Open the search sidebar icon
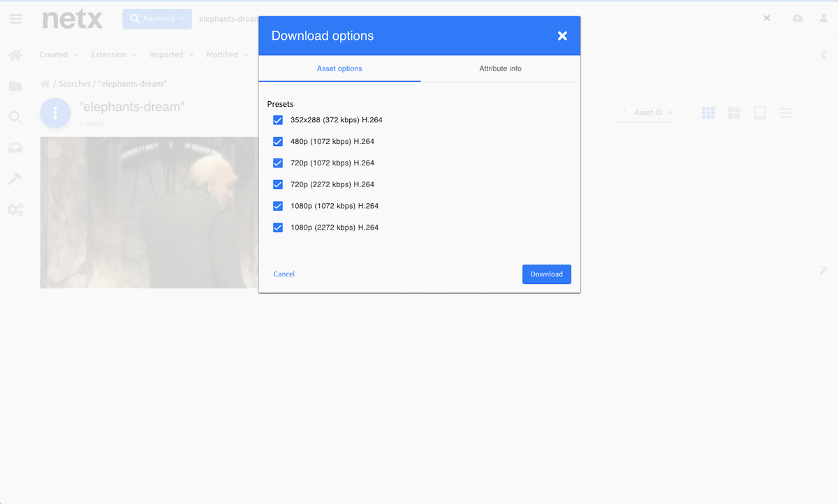The height and width of the screenshot is (504, 838). pyautogui.click(x=15, y=117)
